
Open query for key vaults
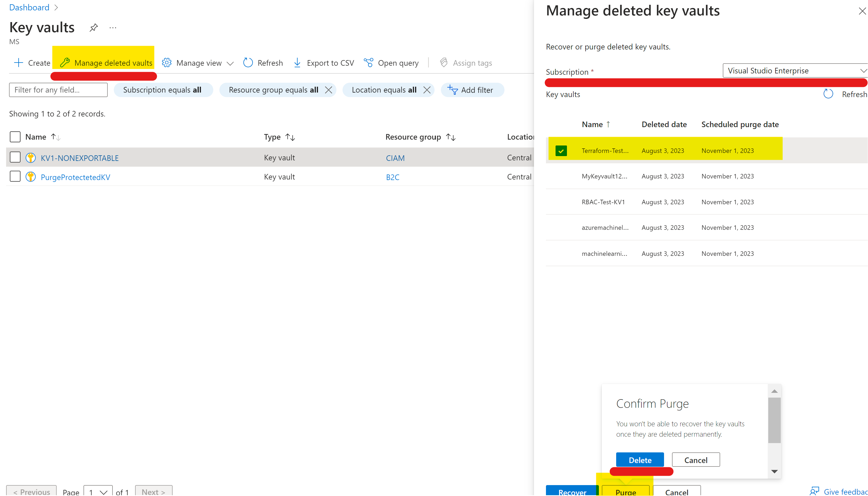click(x=391, y=63)
